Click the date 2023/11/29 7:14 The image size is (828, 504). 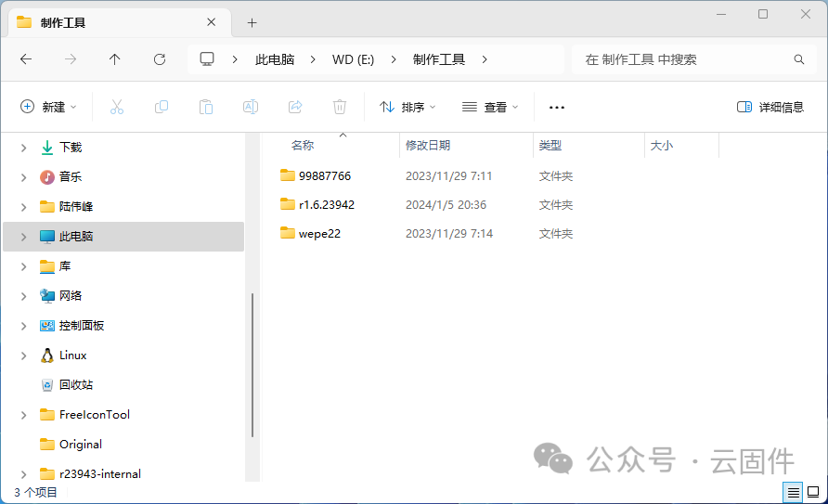pos(449,233)
